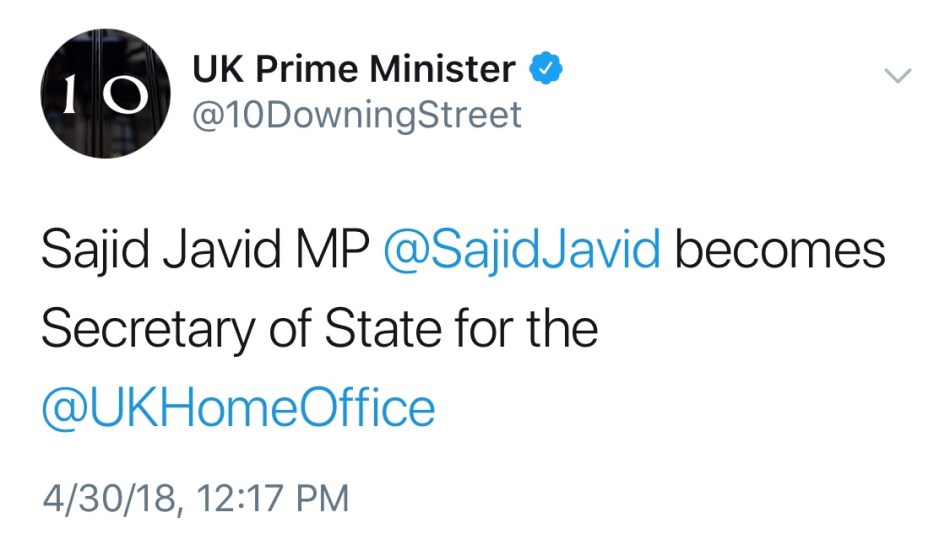Click the tweet timestamp 4/30/18, 12:17 PM
The height and width of the screenshot is (550, 950).
(195, 497)
